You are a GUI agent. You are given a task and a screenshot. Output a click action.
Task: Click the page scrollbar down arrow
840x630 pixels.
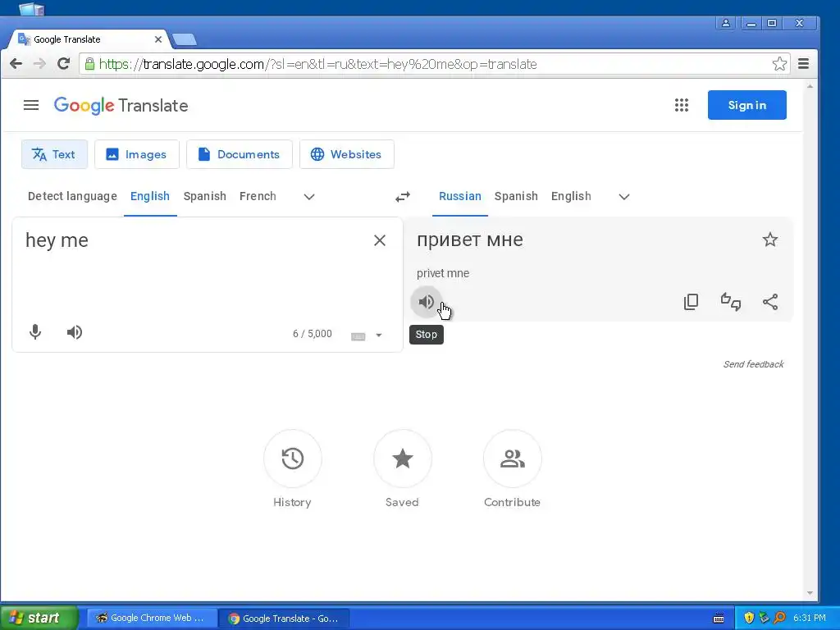810,593
